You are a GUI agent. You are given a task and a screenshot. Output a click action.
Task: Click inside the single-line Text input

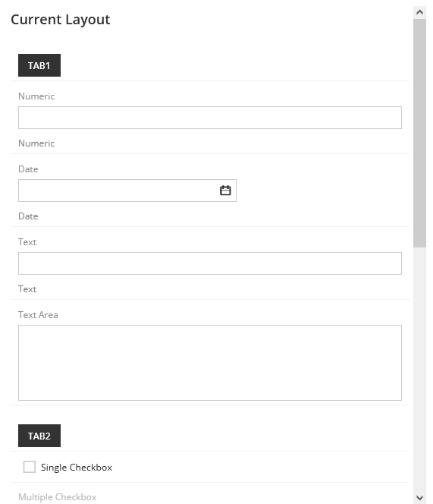(210, 263)
